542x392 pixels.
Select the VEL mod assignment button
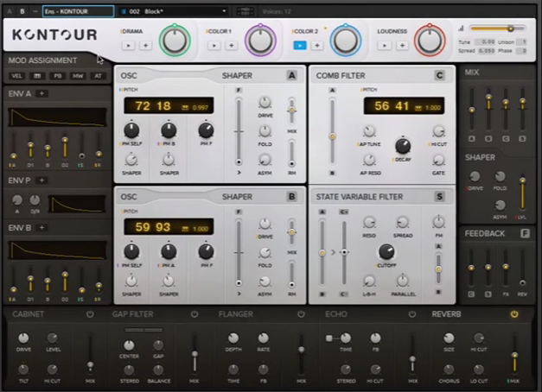click(16, 76)
